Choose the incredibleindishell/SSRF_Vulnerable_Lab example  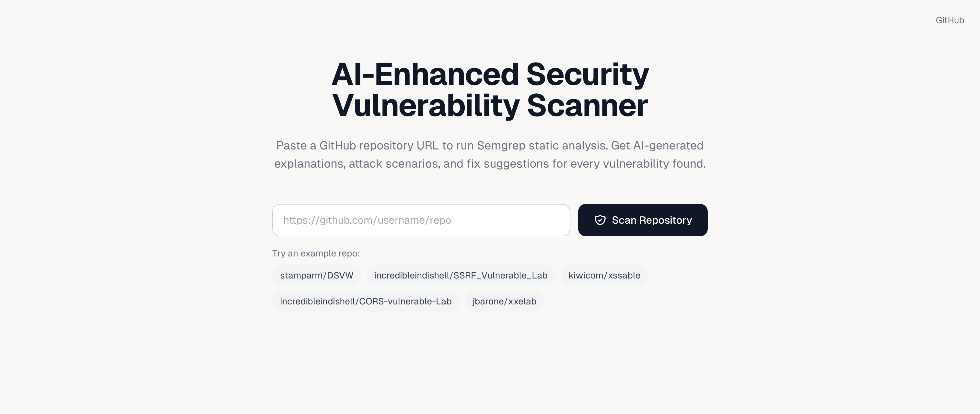pos(461,275)
